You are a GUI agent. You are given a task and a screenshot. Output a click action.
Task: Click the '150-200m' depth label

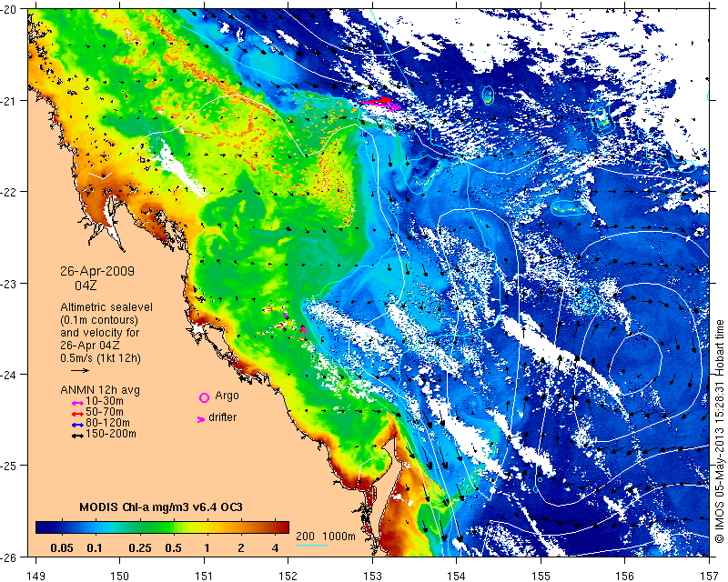coord(111,434)
